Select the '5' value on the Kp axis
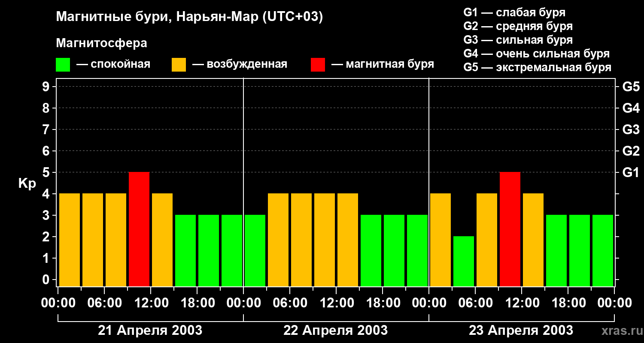Image resolution: width=644 pixels, height=343 pixels. 47,172
